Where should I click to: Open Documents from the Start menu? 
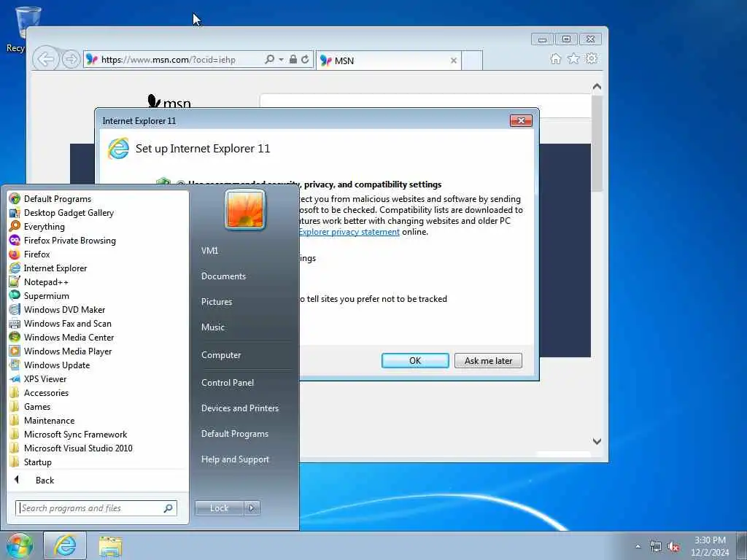(x=223, y=276)
